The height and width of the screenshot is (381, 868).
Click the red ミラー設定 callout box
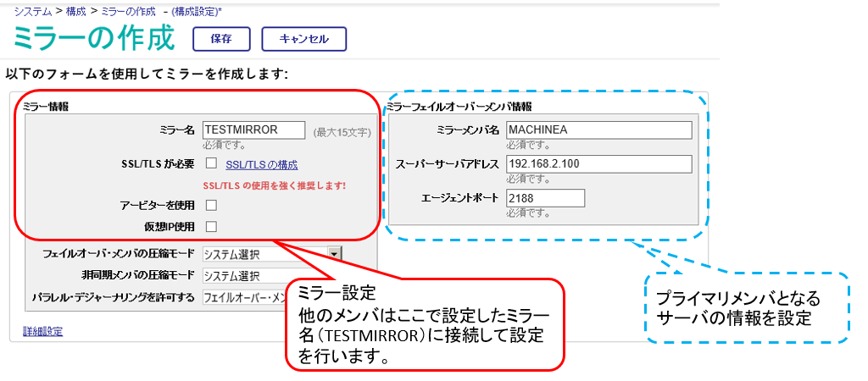(x=424, y=324)
